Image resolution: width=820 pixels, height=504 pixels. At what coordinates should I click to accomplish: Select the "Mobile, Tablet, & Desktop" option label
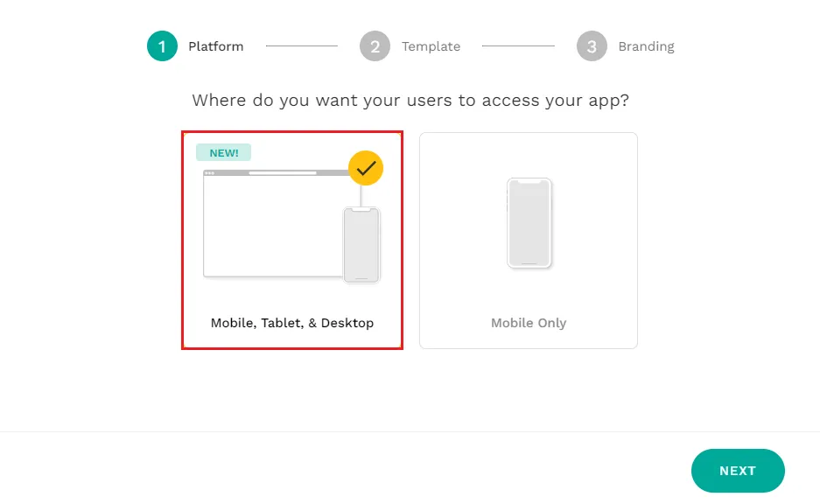(x=292, y=323)
